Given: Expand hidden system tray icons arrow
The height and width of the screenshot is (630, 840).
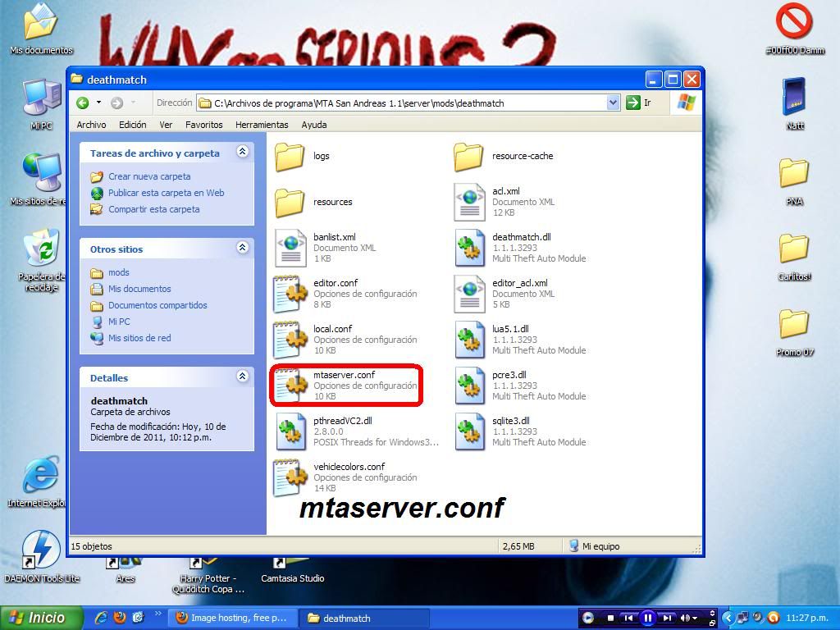Looking at the screenshot, I should pos(728,618).
